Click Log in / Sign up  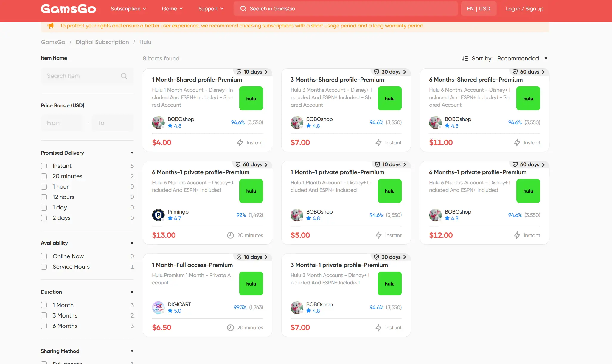(525, 9)
